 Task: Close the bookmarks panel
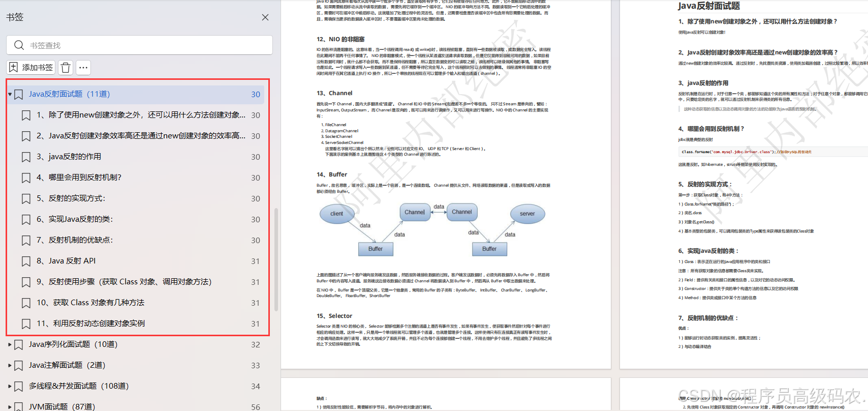(x=265, y=17)
